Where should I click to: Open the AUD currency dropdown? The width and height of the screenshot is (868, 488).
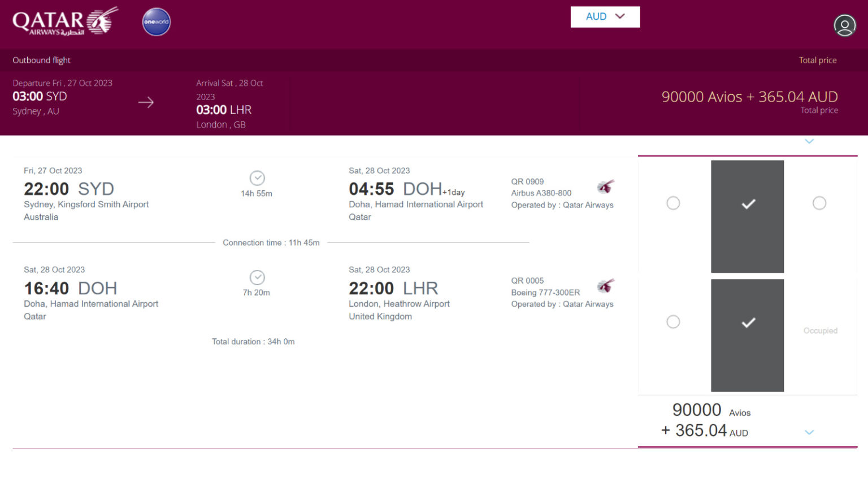(605, 16)
